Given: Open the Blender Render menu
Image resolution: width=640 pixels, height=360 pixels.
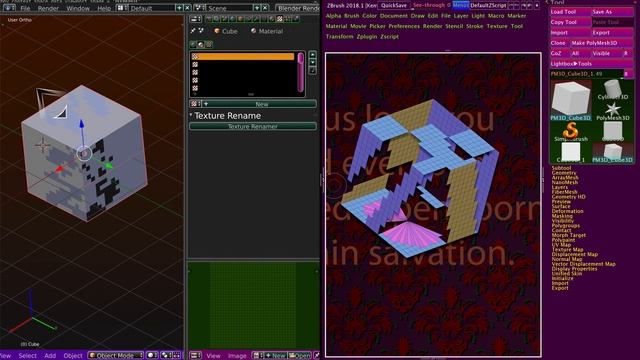Looking at the screenshot, I should tap(48, 8).
